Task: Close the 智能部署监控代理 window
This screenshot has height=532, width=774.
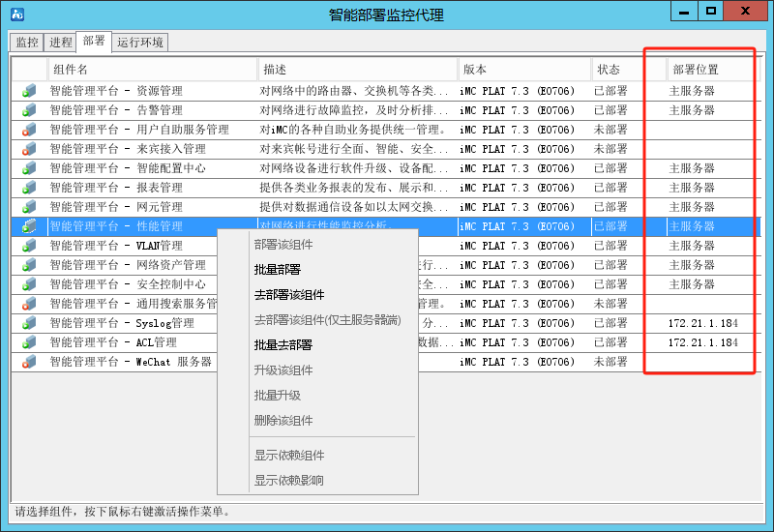Action: 746,11
